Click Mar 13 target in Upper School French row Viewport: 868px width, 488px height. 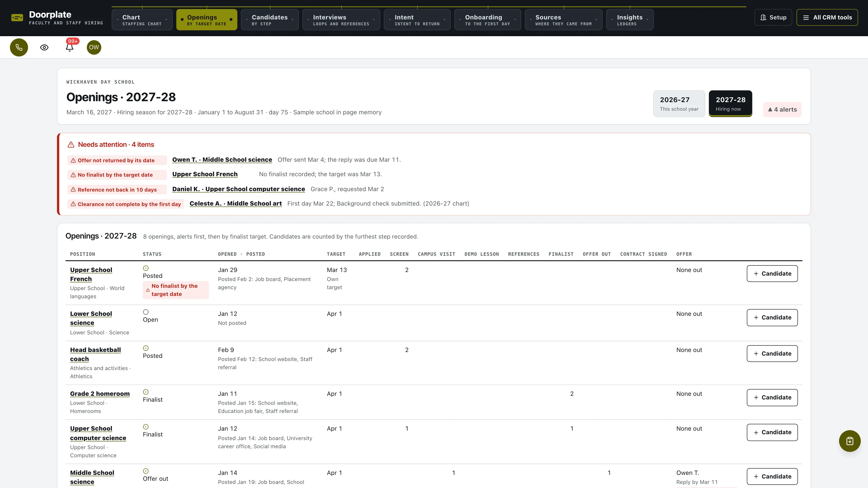[337, 270]
